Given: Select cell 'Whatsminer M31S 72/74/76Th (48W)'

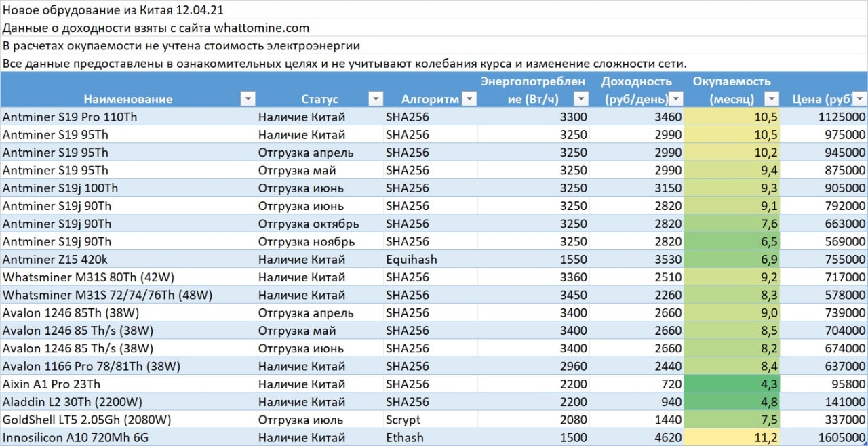Looking at the screenshot, I should point(128,295).
